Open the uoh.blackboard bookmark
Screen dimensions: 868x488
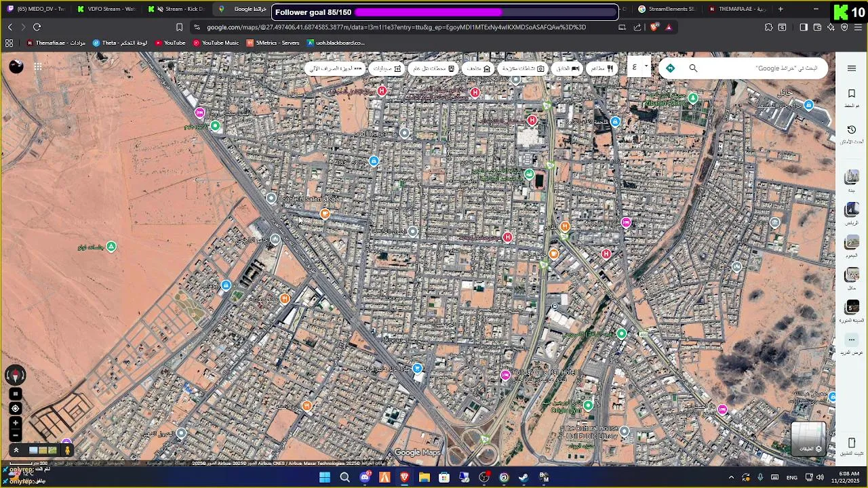point(336,43)
